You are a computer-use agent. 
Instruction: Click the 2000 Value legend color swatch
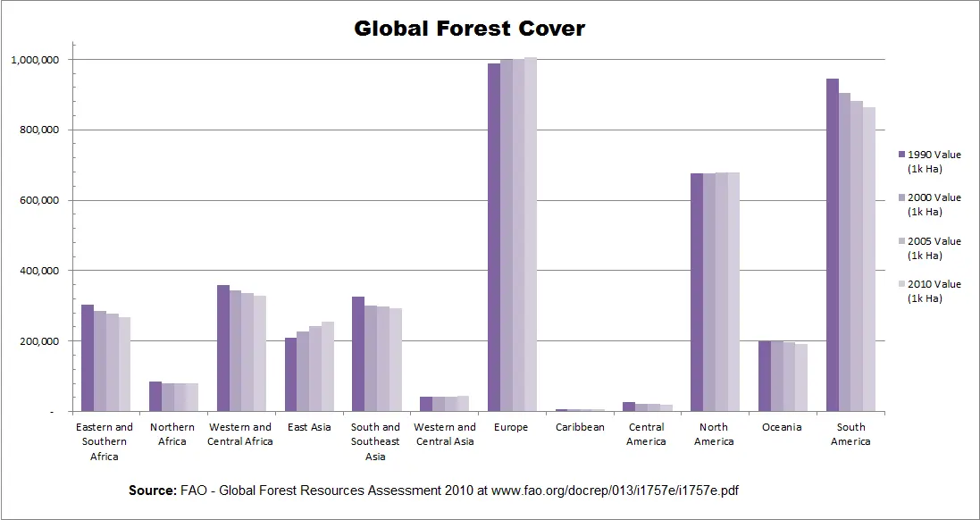[x=902, y=197]
